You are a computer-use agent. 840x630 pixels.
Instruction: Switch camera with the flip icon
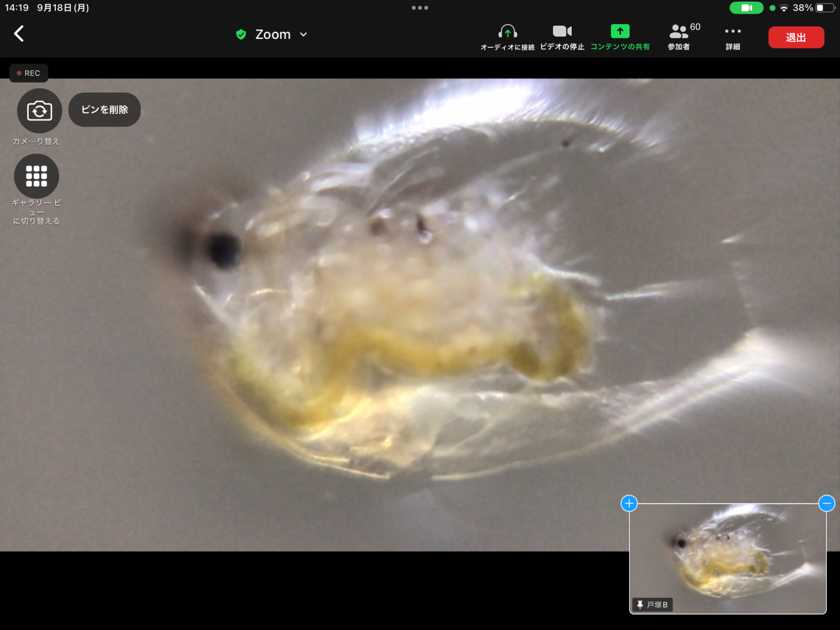(39, 111)
